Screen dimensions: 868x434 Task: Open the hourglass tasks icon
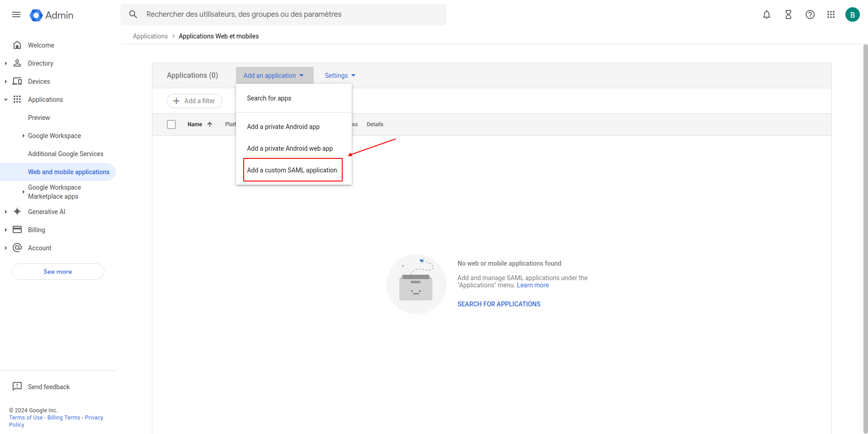[788, 14]
